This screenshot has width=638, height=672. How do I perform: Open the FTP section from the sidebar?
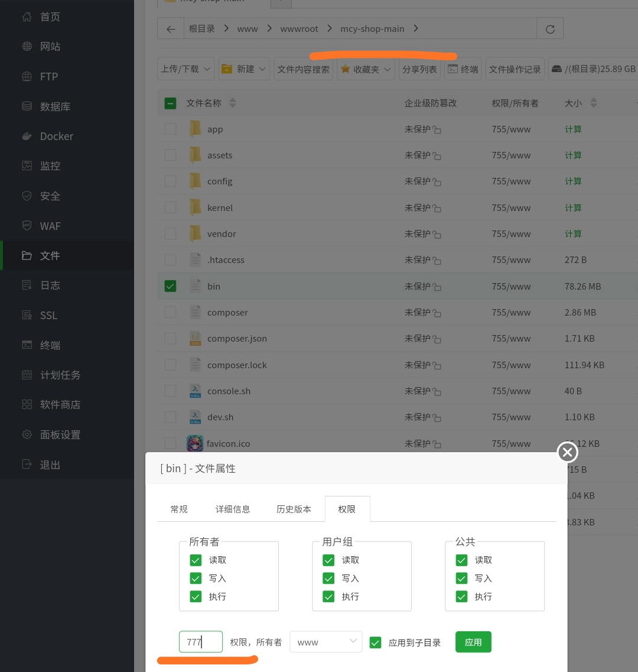49,76
